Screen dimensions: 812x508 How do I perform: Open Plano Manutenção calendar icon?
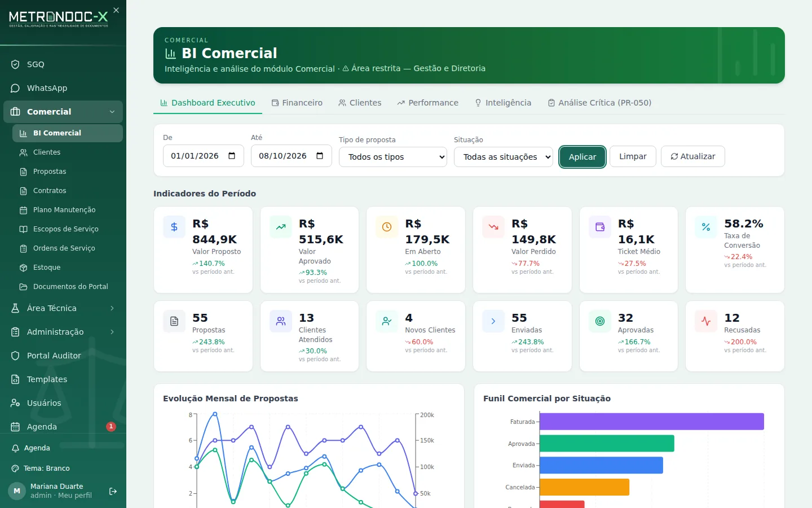point(23,210)
